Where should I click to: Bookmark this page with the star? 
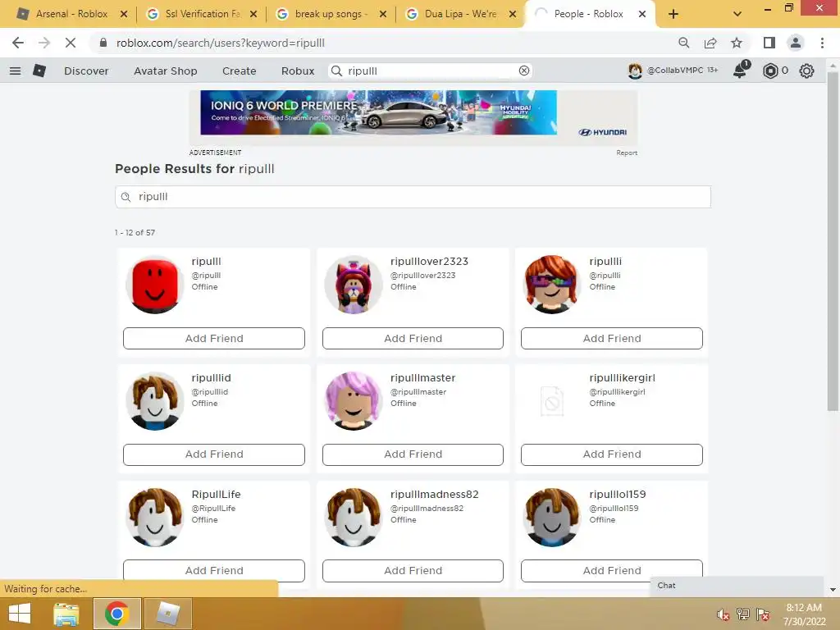(x=737, y=43)
